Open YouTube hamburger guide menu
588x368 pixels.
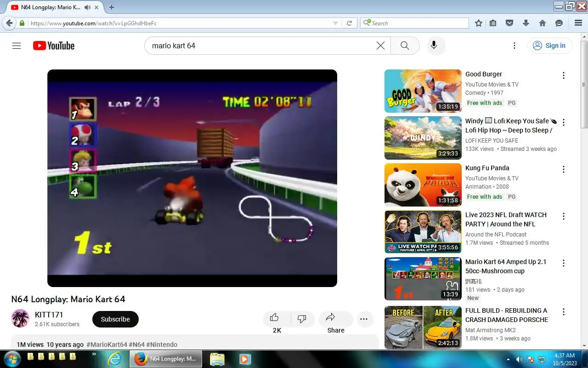[17, 46]
